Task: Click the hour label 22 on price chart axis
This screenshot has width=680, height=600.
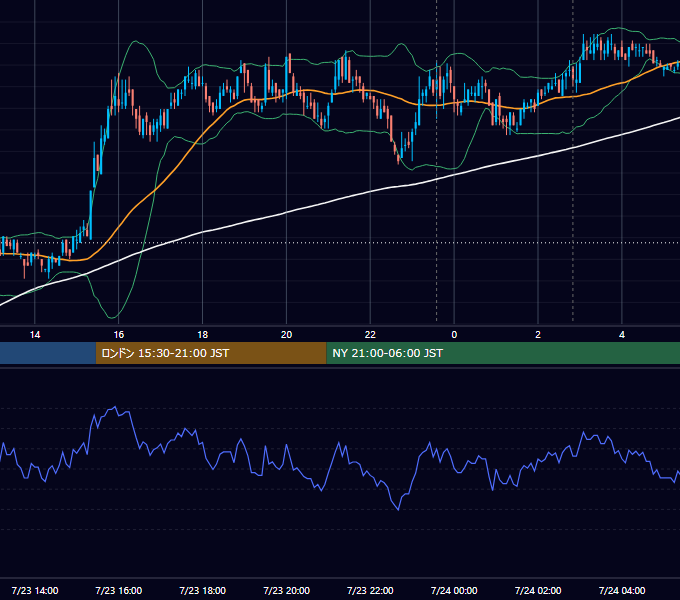Action: (370, 335)
